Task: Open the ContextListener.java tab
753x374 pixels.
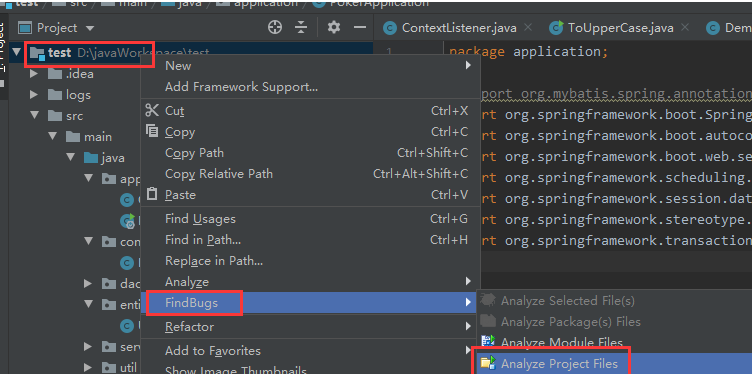Action: click(459, 28)
